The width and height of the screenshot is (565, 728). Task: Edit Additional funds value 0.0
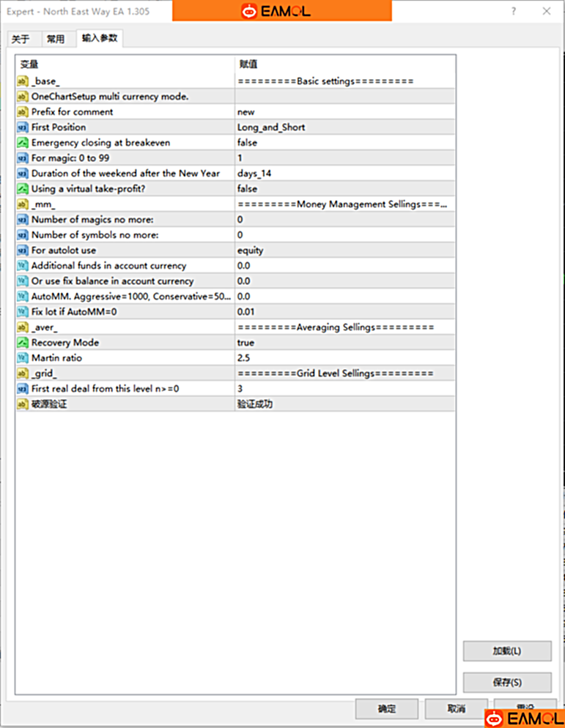[345, 266]
